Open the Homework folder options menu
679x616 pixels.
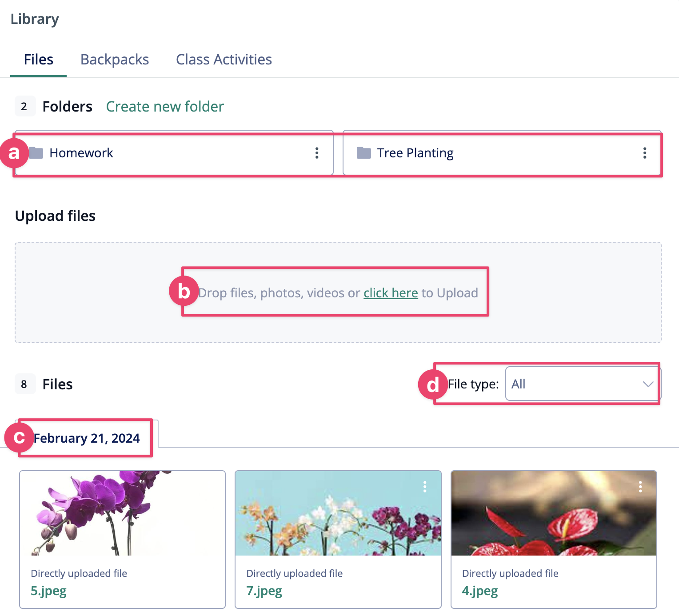point(317,153)
